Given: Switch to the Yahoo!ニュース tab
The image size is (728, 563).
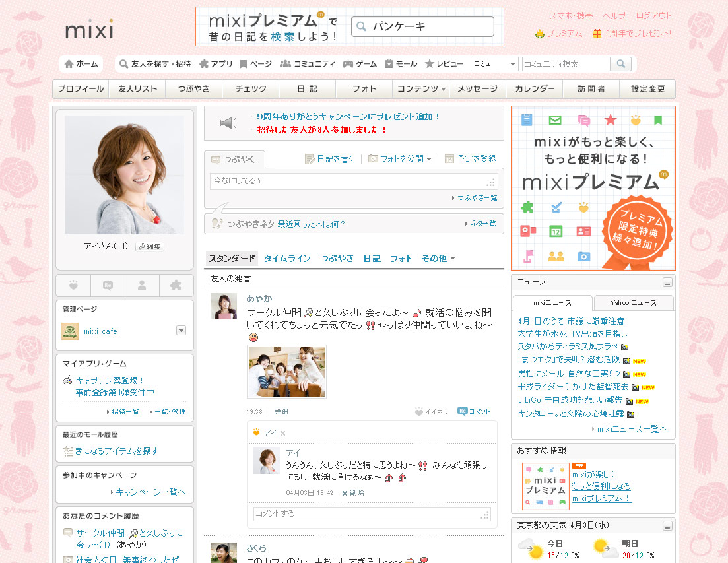Looking at the screenshot, I should (633, 302).
